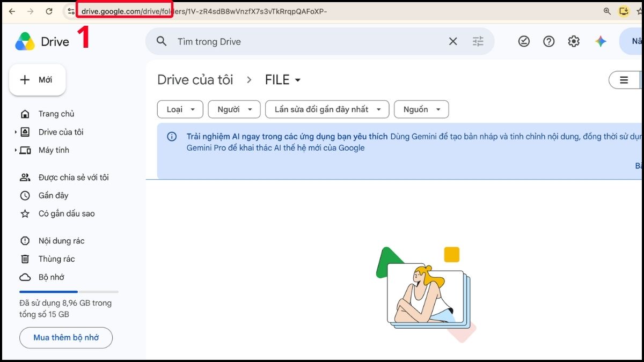Click the Thùng rác trash bin icon
Screen dimensions: 644x362
coord(25,259)
